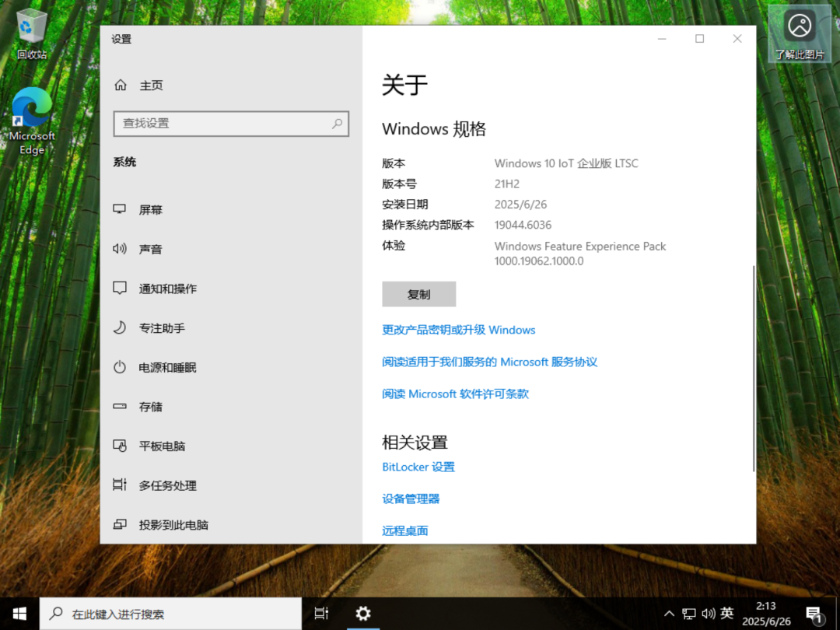Click the network icon in system tray
The image size is (840, 630).
[x=689, y=614]
